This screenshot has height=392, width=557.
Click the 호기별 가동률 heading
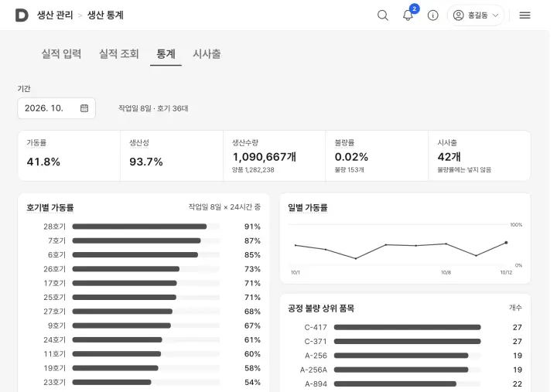point(50,207)
